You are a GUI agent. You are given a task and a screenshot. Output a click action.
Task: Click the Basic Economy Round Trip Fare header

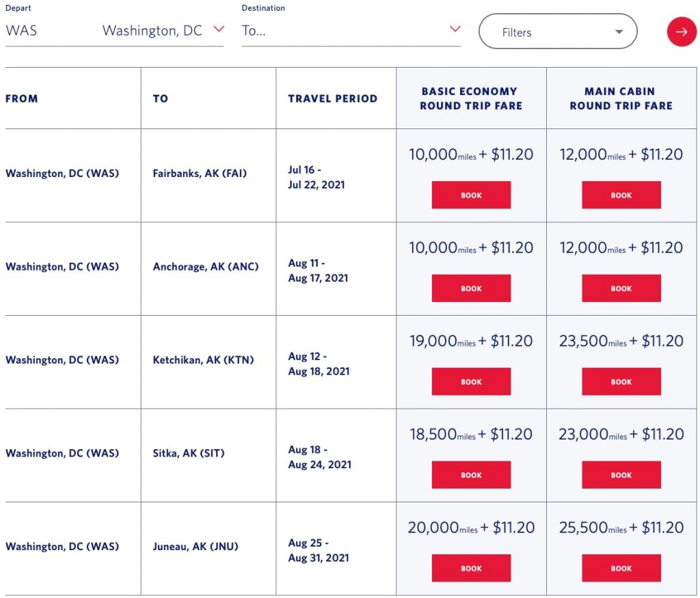471,98
